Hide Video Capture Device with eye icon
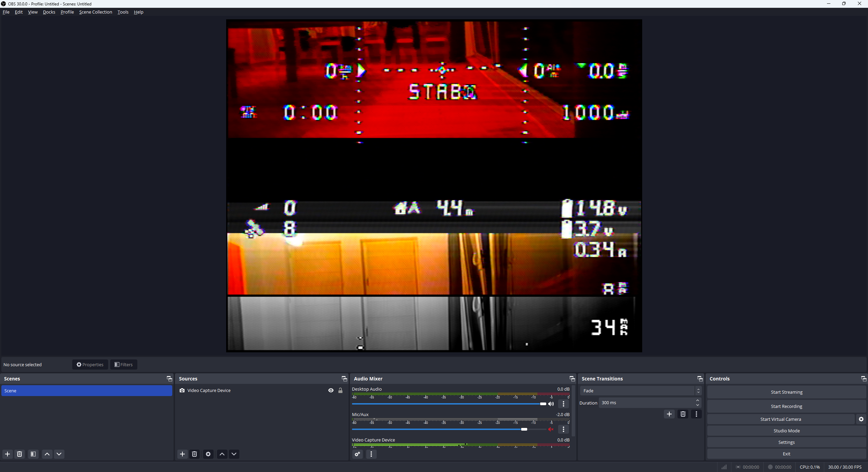This screenshot has height=472, width=868. (x=331, y=390)
